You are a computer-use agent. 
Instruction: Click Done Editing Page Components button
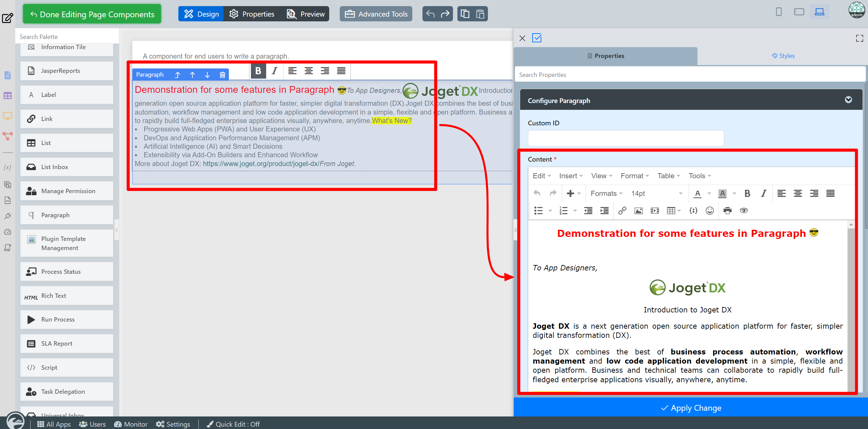[x=92, y=14]
